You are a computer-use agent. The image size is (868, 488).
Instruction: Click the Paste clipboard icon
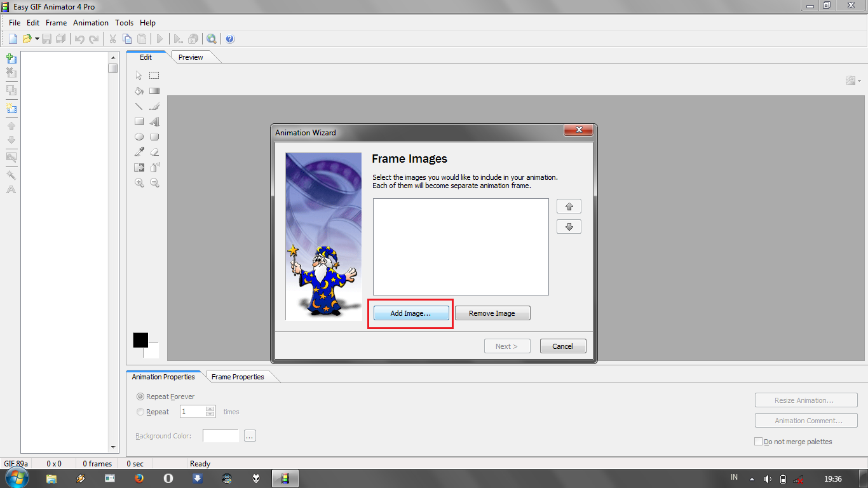pyautogui.click(x=142, y=39)
